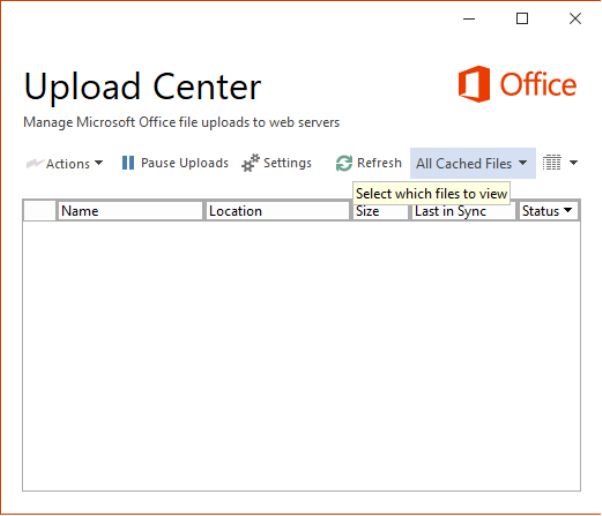Viewport: 602px width, 516px height.
Task: Click the blue Pause Uploads icon
Action: click(128, 163)
